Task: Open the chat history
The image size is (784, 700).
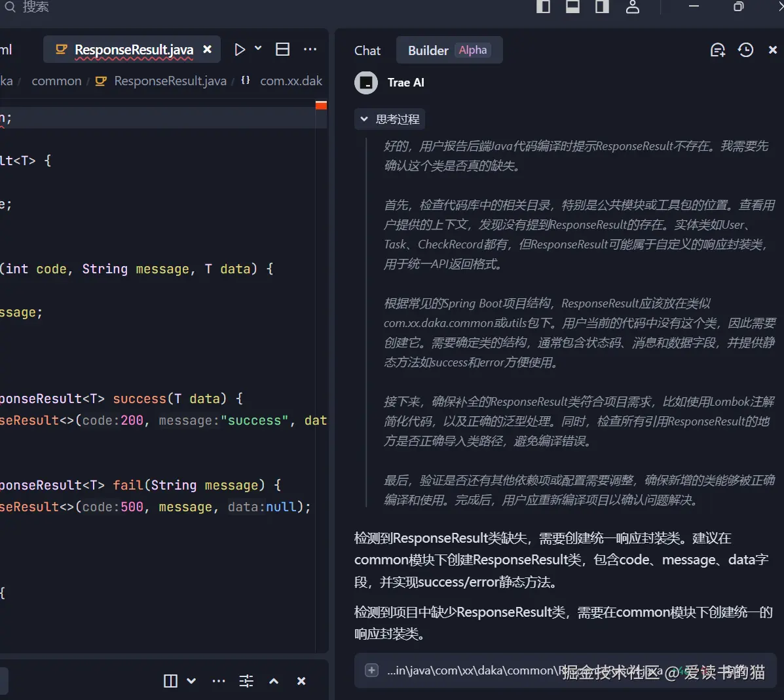Action: click(x=745, y=50)
